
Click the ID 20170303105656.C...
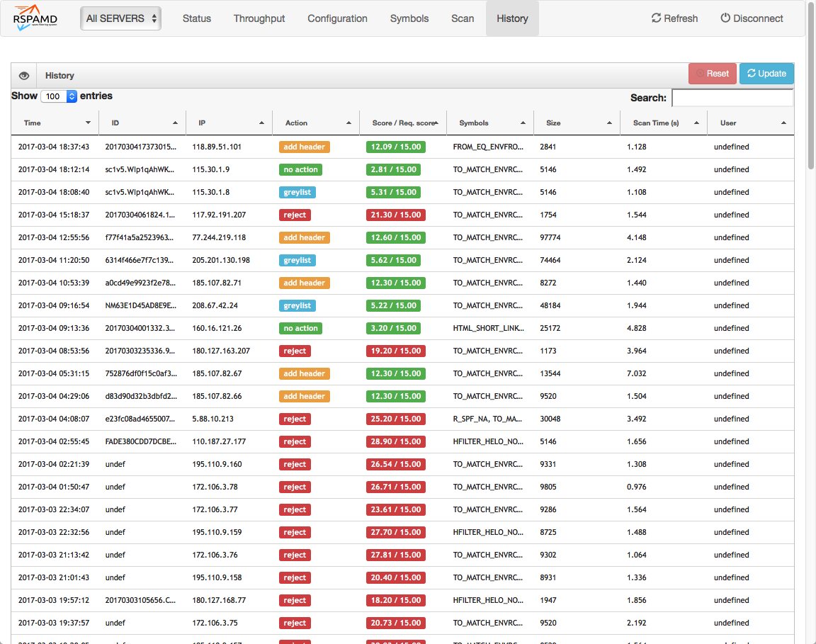click(140, 600)
